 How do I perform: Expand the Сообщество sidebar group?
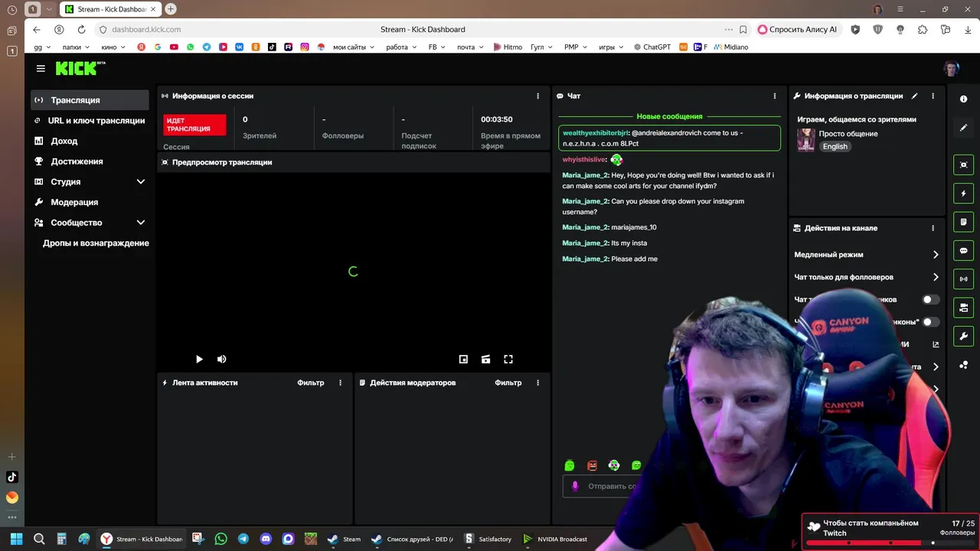[x=90, y=223]
